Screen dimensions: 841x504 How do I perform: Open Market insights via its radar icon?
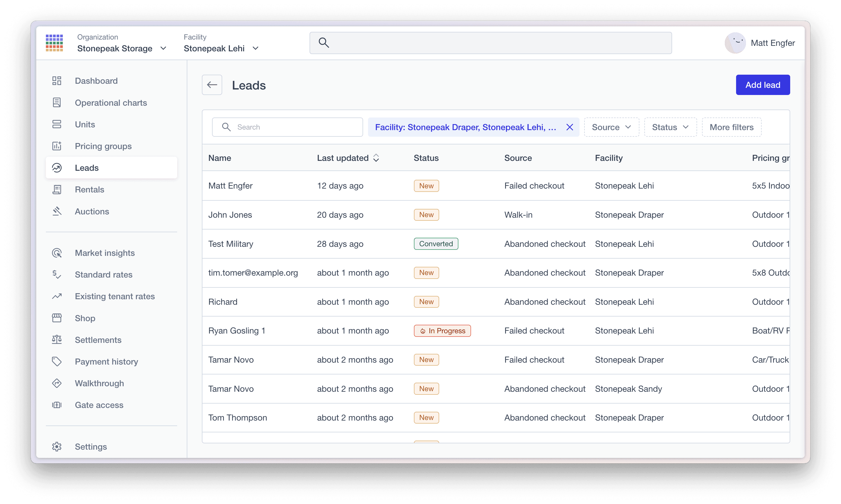[x=57, y=253]
